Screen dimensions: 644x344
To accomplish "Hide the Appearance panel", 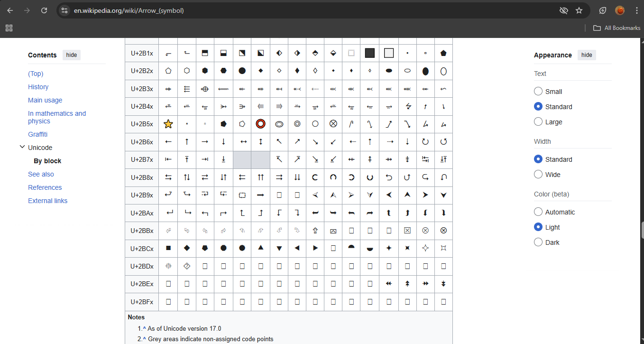I will 587,55.
